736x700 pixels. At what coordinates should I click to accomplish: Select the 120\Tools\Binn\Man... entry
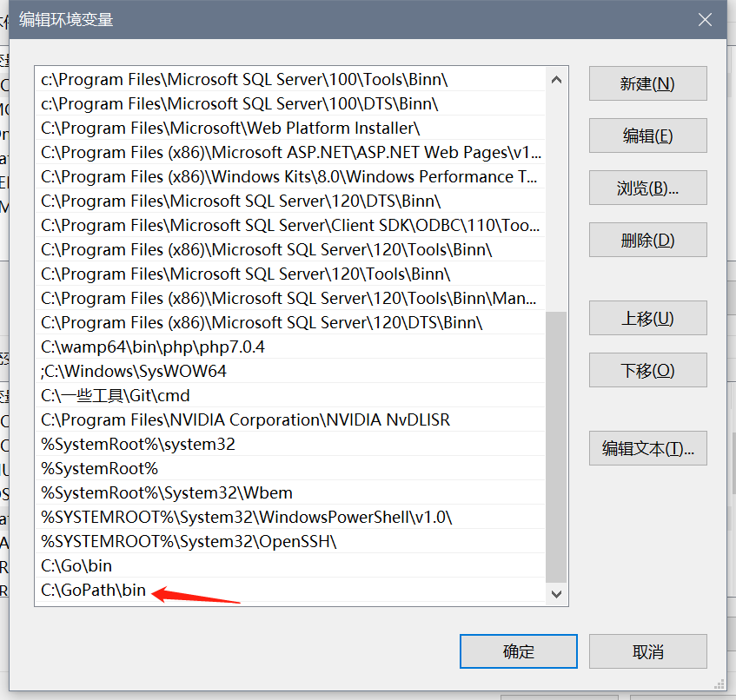tap(290, 299)
